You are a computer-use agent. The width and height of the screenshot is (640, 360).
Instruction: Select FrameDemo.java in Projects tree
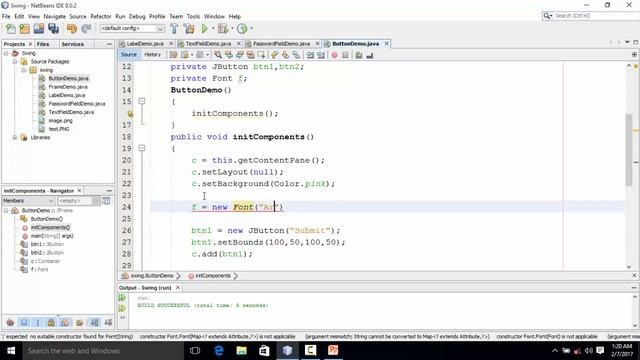click(68, 87)
